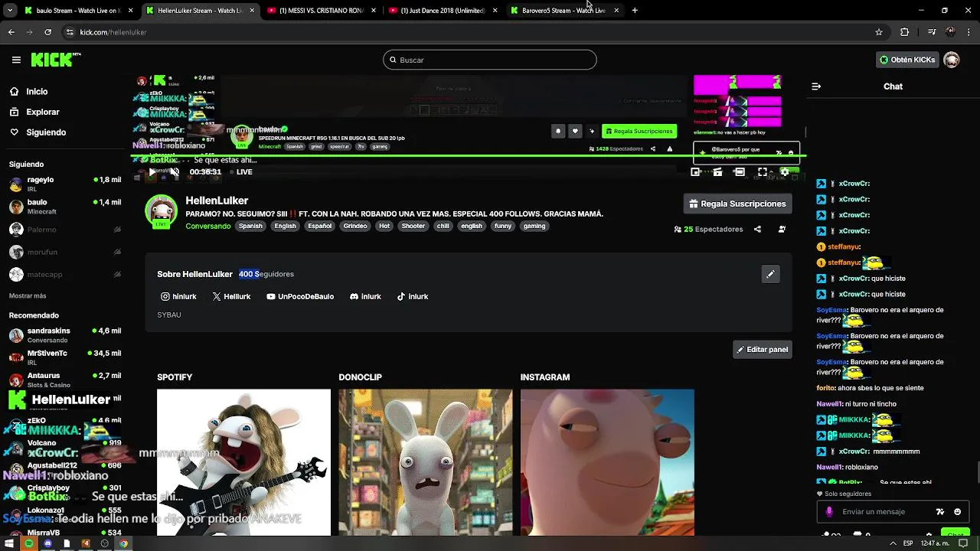
Task: Toggle theater mode on player
Action: click(740, 172)
